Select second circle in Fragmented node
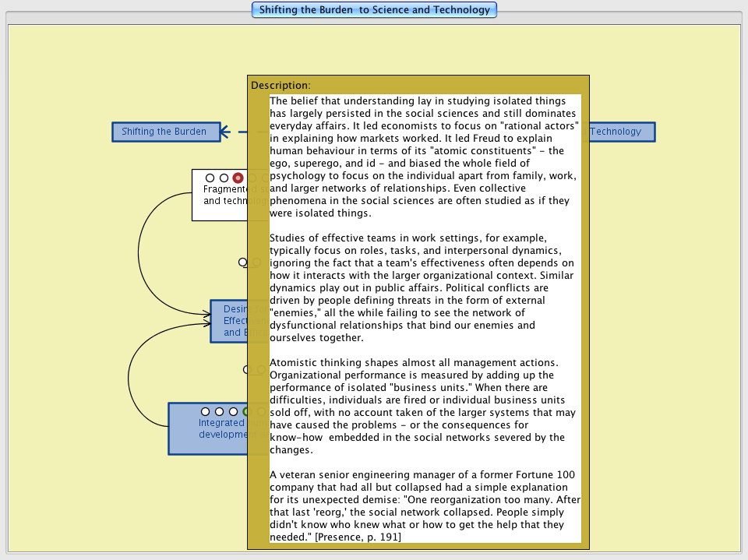The image size is (748, 560). coord(224,178)
